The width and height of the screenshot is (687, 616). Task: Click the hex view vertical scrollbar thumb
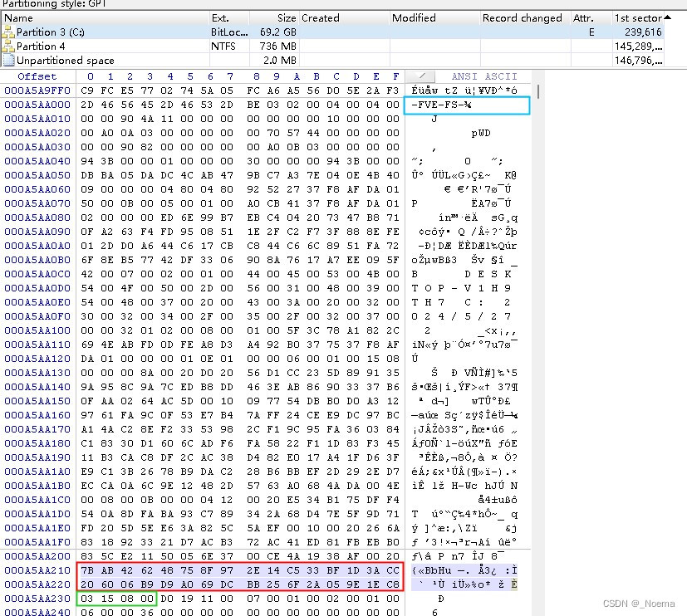538,91
